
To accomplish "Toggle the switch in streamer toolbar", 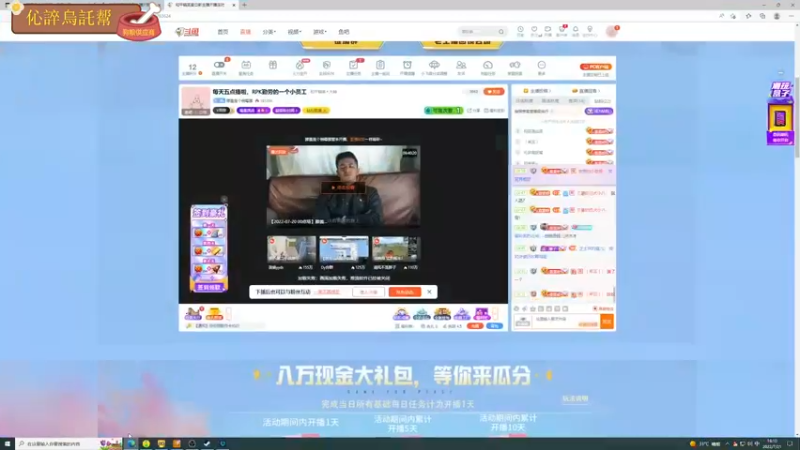I will pyautogui.click(x=219, y=65).
